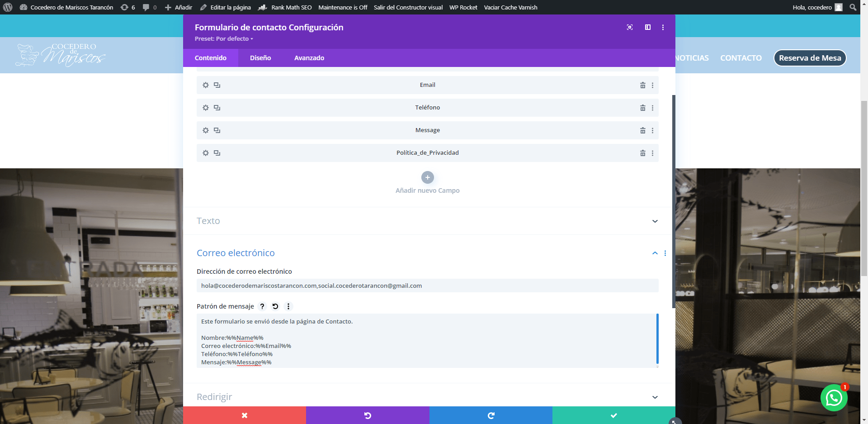
Task: Open WP Rocket menu
Action: [463, 7]
